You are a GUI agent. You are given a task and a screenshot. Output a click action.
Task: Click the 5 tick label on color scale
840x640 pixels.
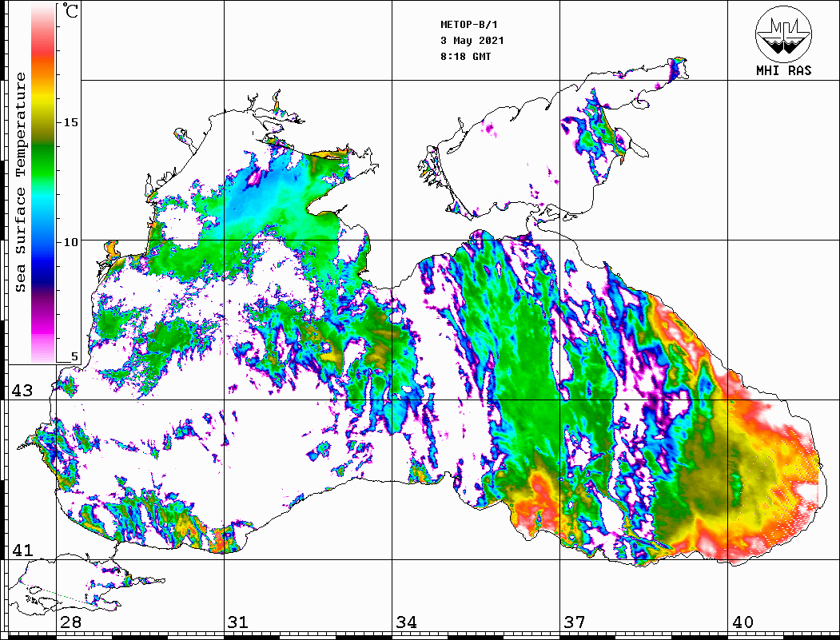pos(74,356)
